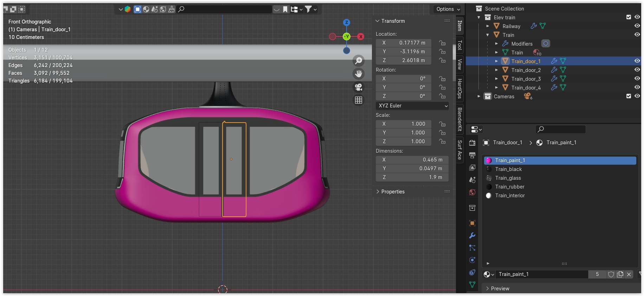Click the properties editor search field

tap(560, 129)
